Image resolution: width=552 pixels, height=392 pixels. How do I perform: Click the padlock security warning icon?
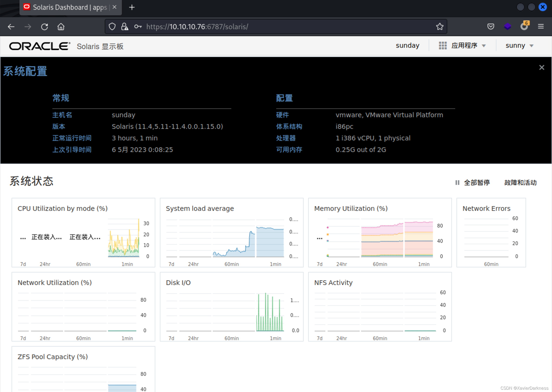(x=125, y=27)
